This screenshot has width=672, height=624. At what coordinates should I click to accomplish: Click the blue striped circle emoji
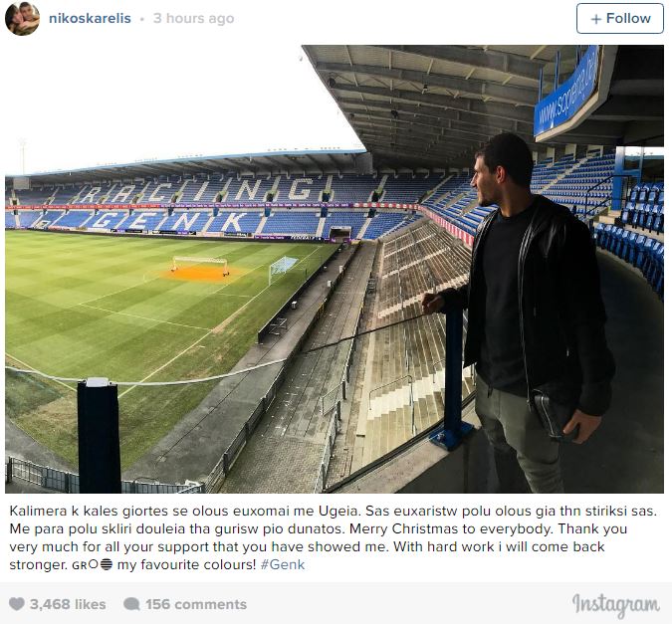click(106, 565)
